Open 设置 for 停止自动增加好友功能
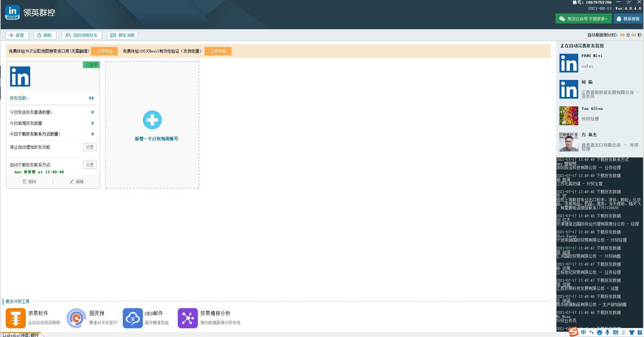Image resolution: width=644 pixels, height=337 pixels. 90,147
